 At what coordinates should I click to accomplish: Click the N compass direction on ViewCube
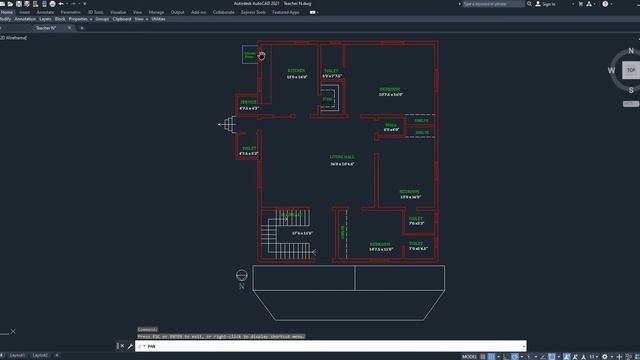(631, 51)
